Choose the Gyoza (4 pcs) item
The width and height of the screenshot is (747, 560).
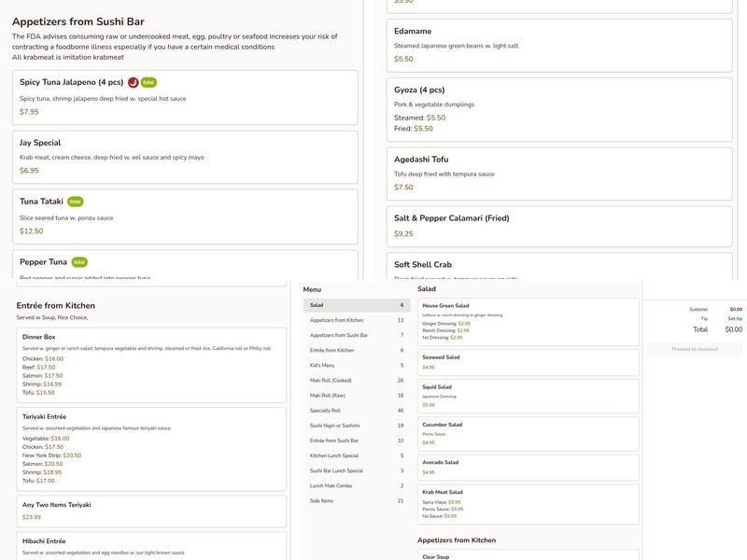[x=558, y=110]
